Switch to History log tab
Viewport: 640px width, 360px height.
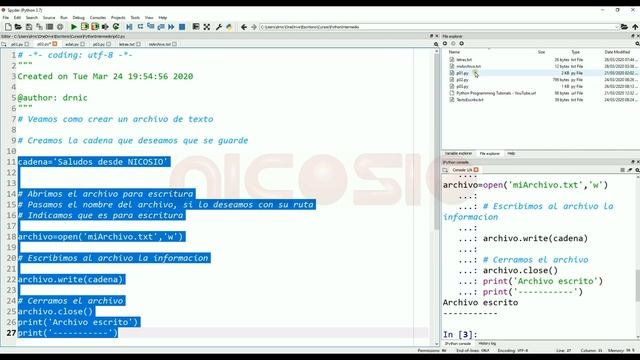click(487, 344)
